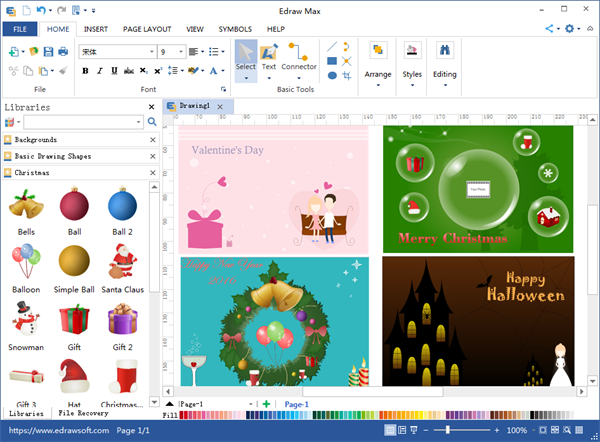Select the Select pointer tool

245,58
